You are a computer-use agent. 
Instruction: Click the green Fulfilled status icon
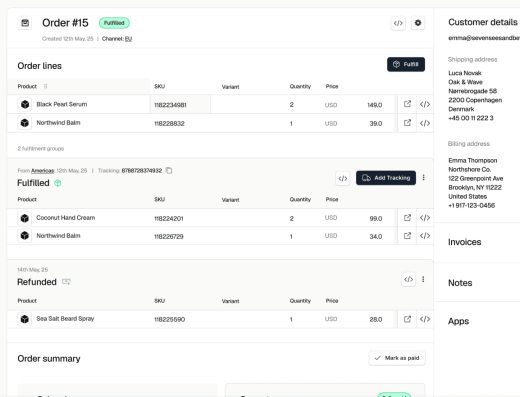coord(58,183)
